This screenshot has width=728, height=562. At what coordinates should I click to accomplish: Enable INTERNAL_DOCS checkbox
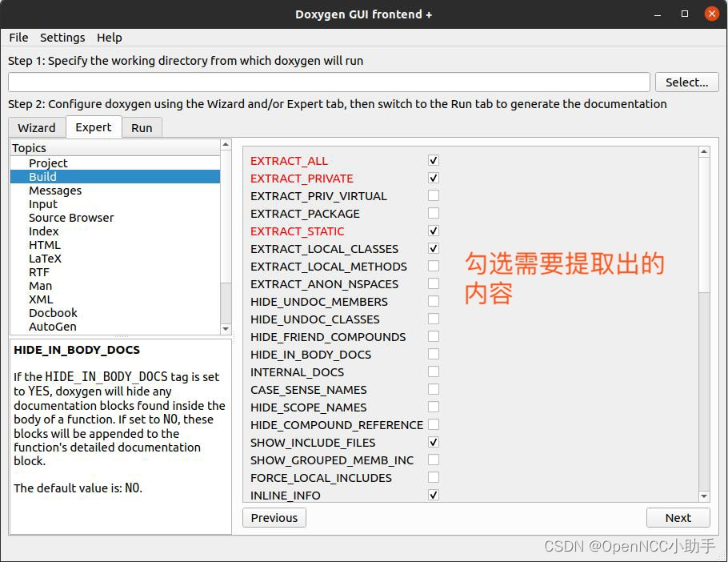pos(433,372)
